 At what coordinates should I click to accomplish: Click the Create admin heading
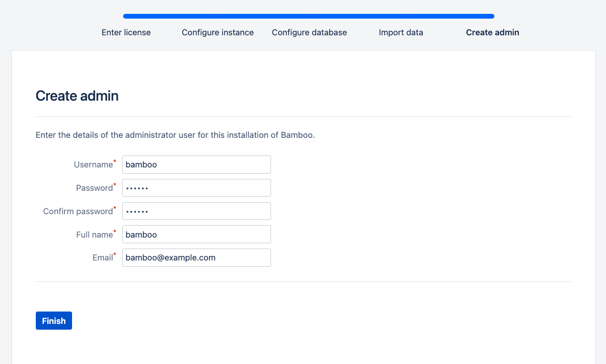[x=77, y=96]
